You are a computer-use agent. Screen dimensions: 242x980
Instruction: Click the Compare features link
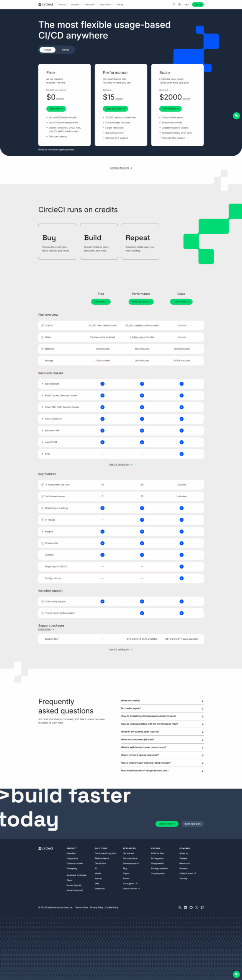point(121,168)
